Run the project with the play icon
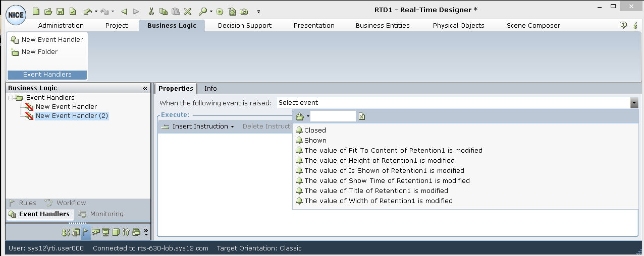This screenshot has height=256, width=644. (220, 11)
